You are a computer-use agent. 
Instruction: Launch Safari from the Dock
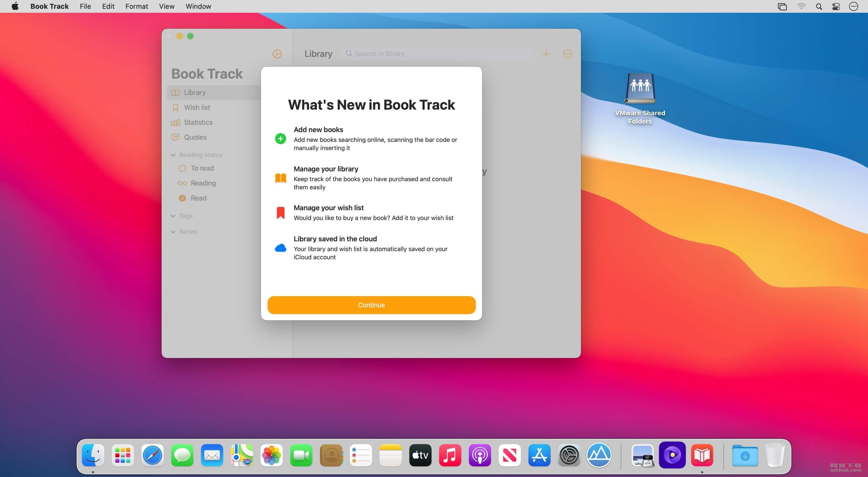[152, 455]
